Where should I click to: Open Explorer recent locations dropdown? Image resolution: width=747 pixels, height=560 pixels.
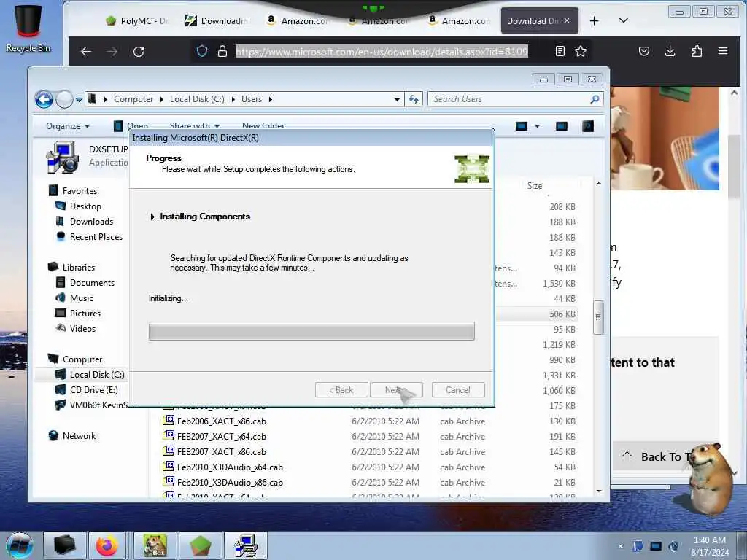coord(79,99)
